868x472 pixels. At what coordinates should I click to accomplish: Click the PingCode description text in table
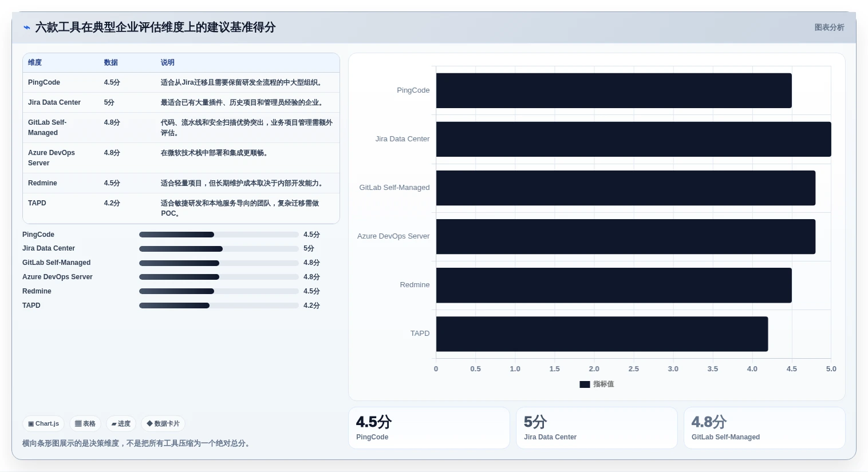coord(243,82)
